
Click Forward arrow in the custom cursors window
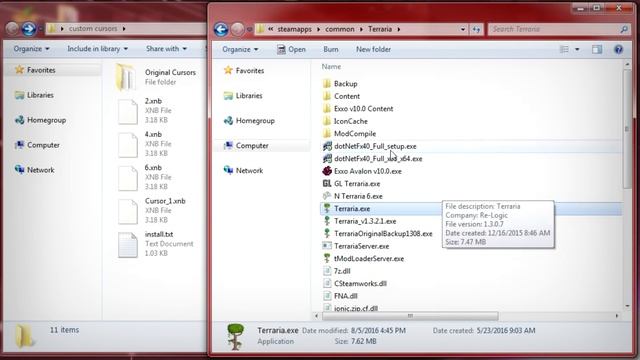pyautogui.click(x=28, y=29)
